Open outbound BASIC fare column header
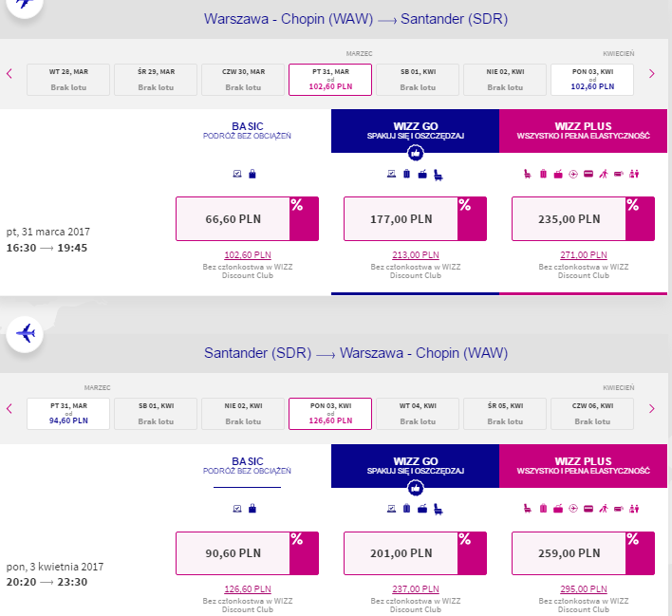This screenshot has width=672, height=616. [248, 131]
